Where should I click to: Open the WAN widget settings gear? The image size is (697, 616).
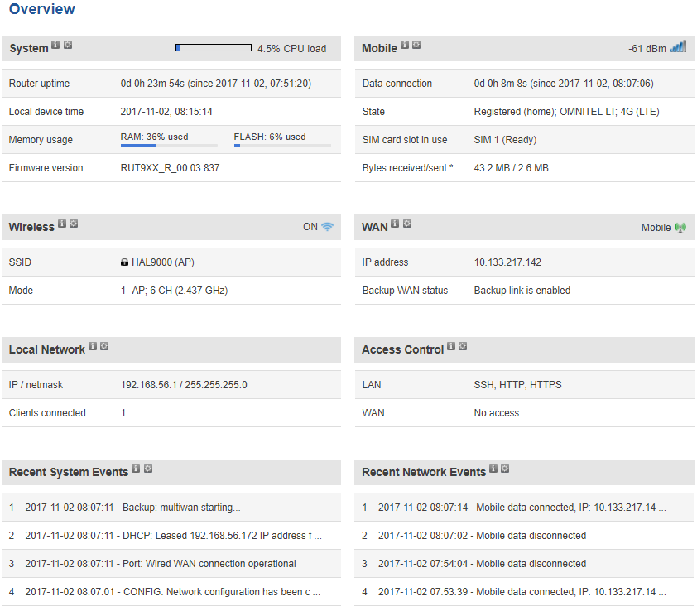(x=407, y=224)
